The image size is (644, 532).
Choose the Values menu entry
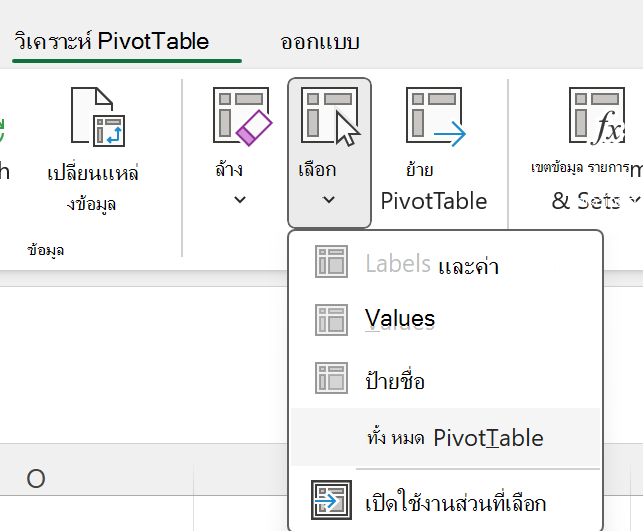click(446, 320)
